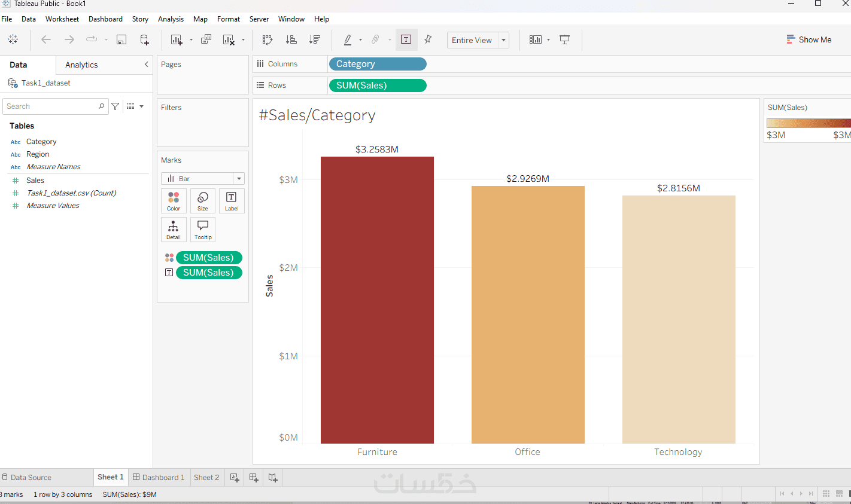Toggle the Fix Axes pin
The width and height of the screenshot is (851, 504).
coord(428,39)
